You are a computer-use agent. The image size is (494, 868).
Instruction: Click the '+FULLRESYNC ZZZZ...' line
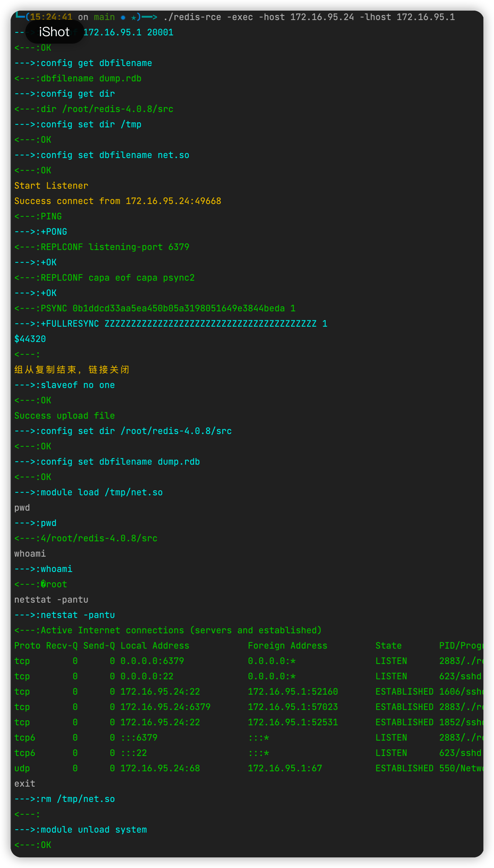(x=171, y=323)
